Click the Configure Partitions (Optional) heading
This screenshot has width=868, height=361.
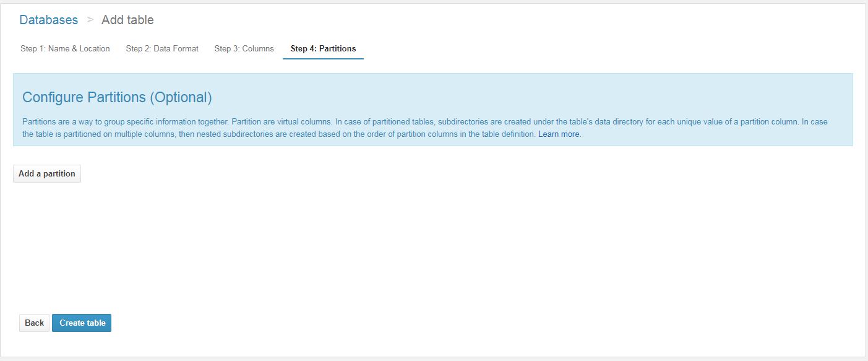tap(117, 97)
